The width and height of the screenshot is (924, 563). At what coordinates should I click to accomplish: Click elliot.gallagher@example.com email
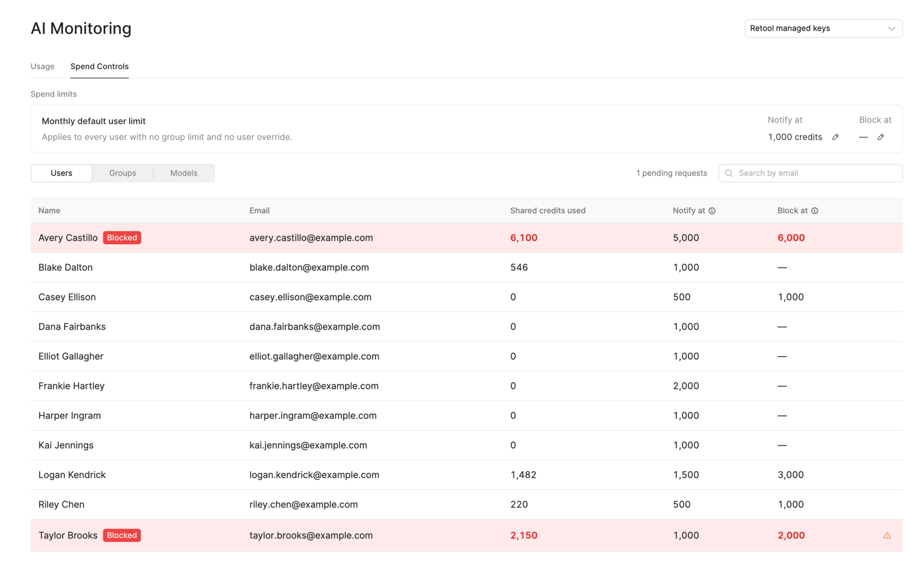click(314, 356)
